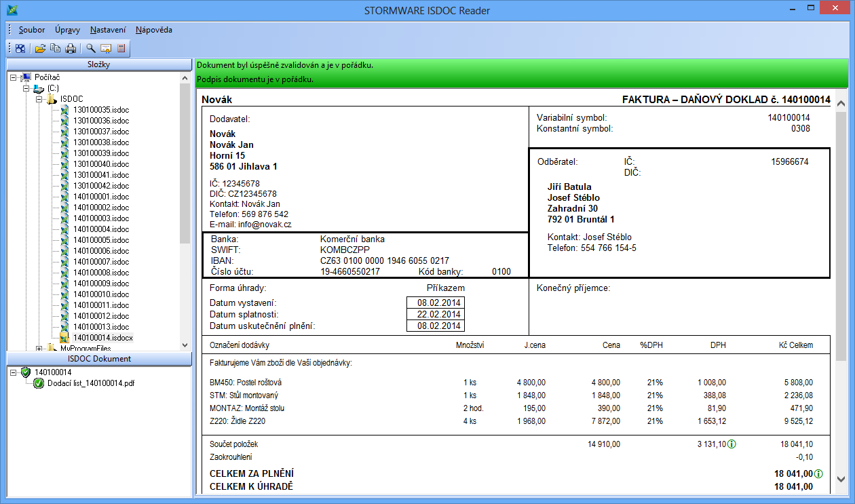Click the IBAN value CZ63 0100 0000 1946 6055 0217
855x504 pixels.
pos(385,261)
